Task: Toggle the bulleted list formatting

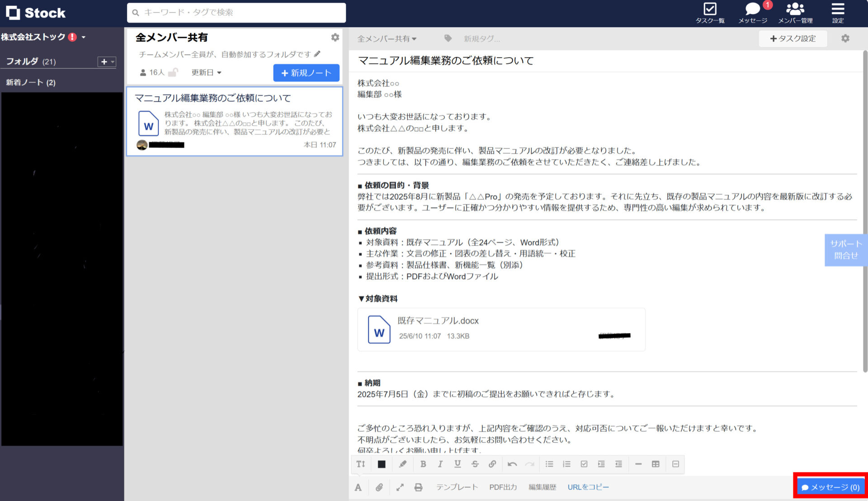Action: click(549, 464)
